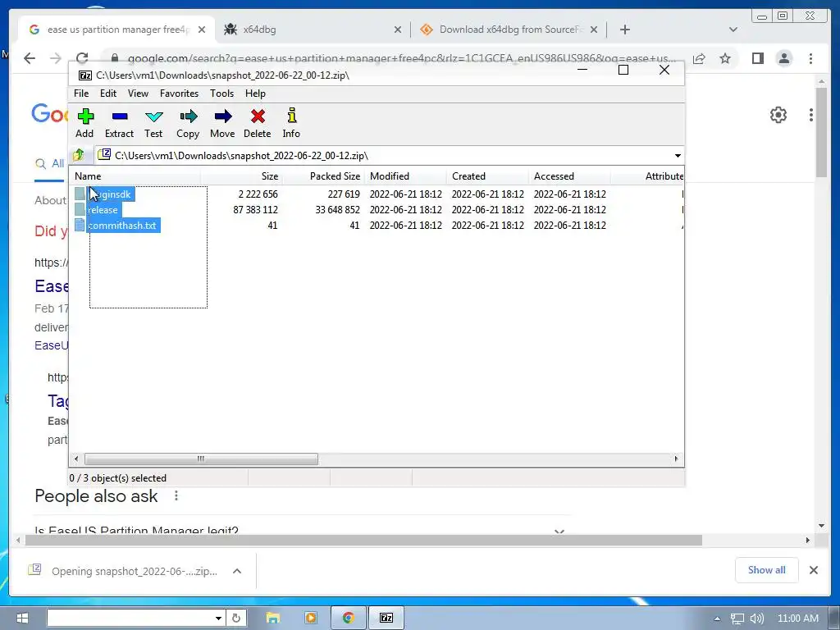Viewport: 840px width, 630px height.
Task: Sort by Packed Size column header
Action: (324, 176)
